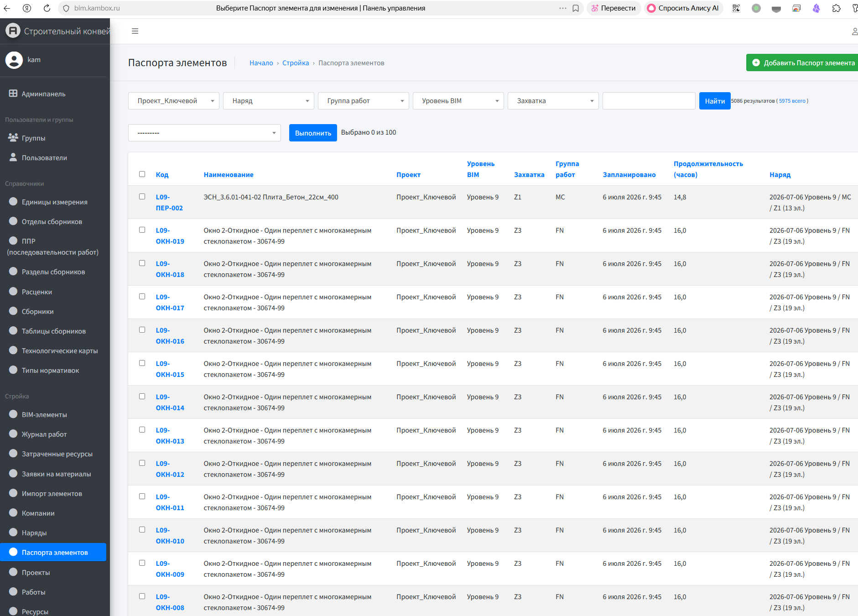Click Спросить Алису AI button
The image size is (858, 616).
(x=684, y=8)
